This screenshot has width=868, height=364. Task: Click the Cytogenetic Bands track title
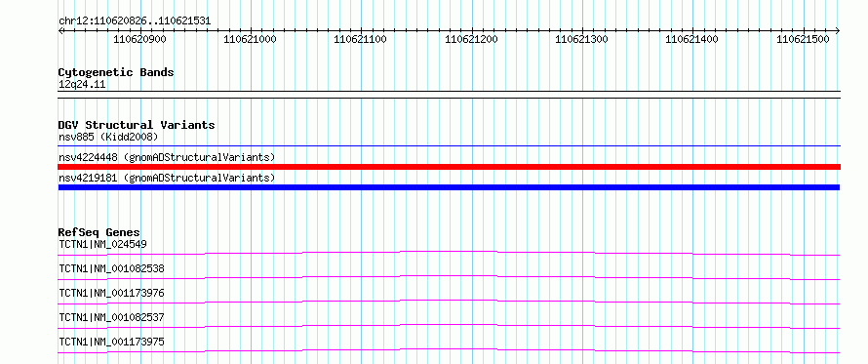click(116, 72)
